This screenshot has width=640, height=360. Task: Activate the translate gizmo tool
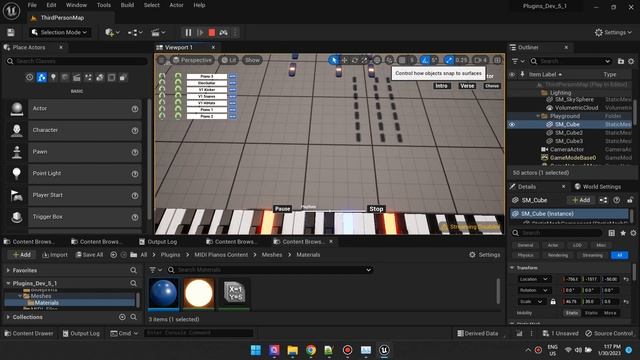point(344,60)
